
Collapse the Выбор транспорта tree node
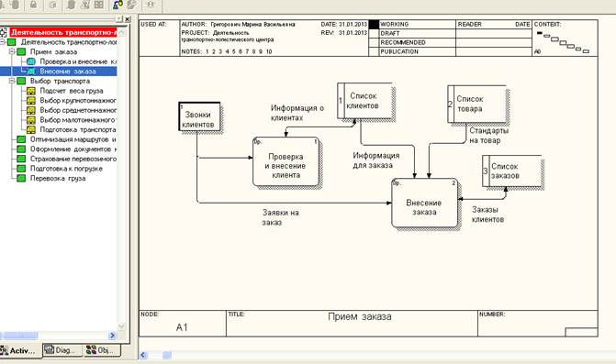[x=12, y=82]
